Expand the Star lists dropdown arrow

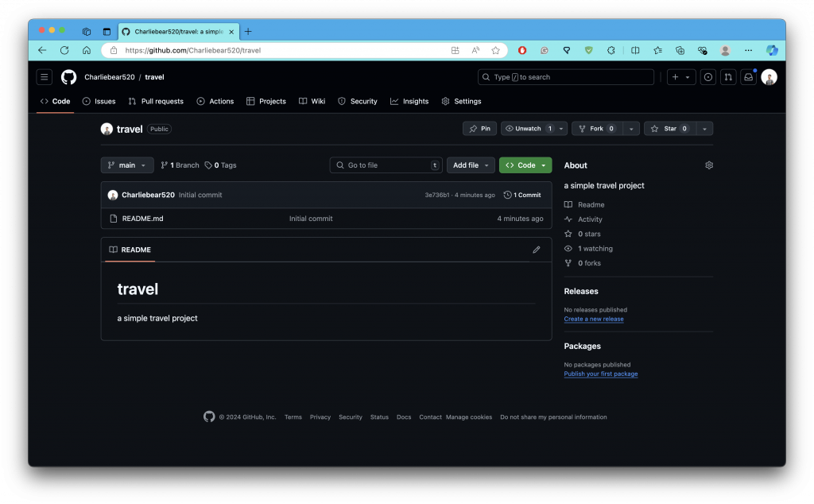(x=704, y=129)
